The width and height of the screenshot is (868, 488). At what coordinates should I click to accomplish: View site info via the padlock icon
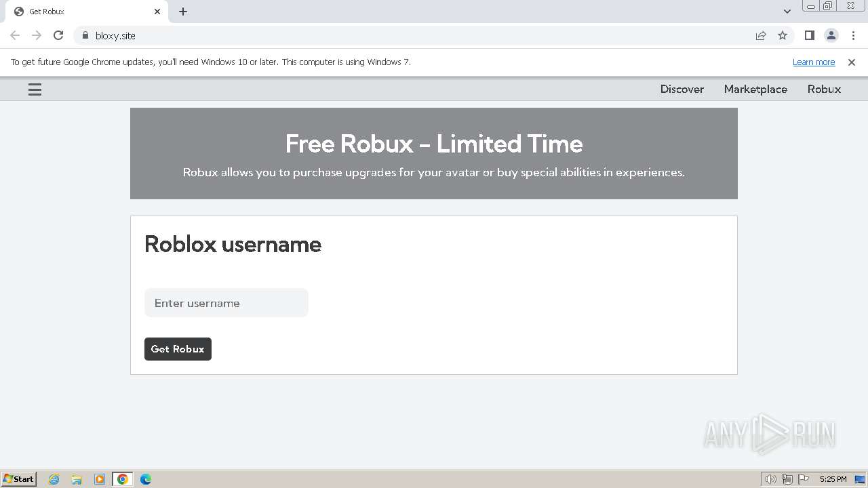[85, 35]
